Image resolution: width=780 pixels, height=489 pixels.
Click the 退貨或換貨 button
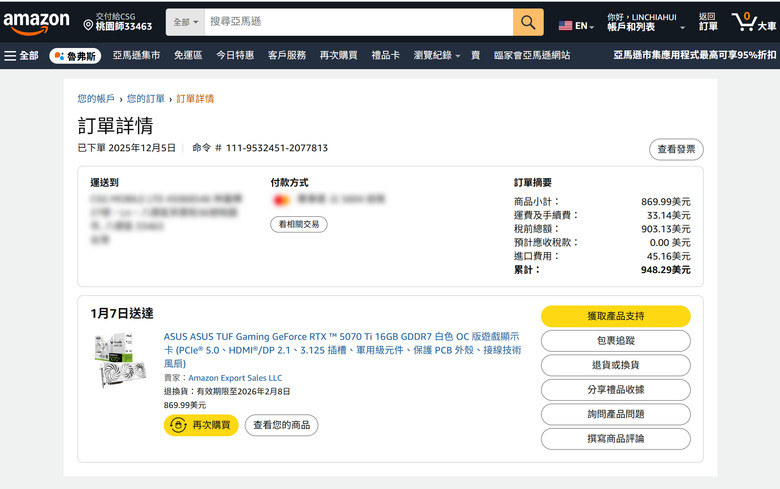615,365
